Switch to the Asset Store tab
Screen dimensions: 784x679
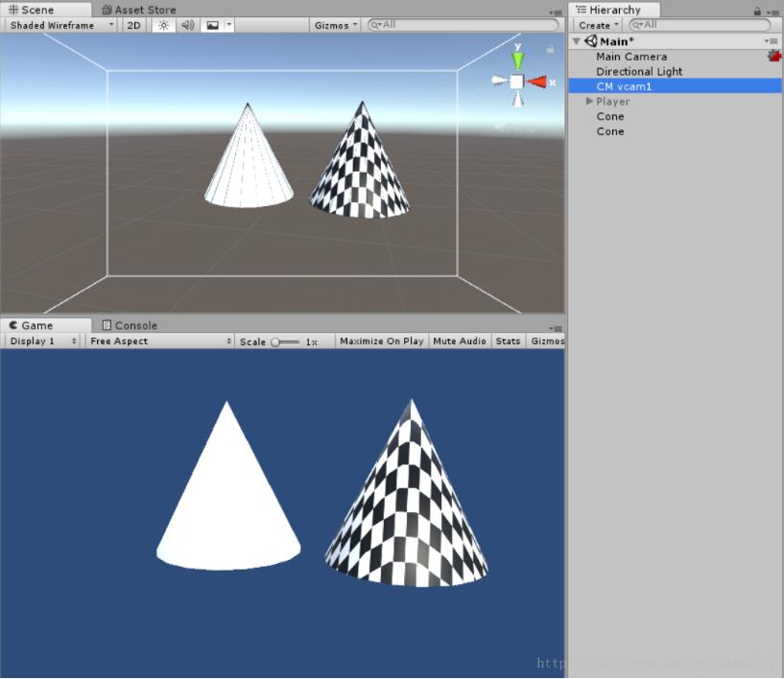pyautogui.click(x=139, y=10)
